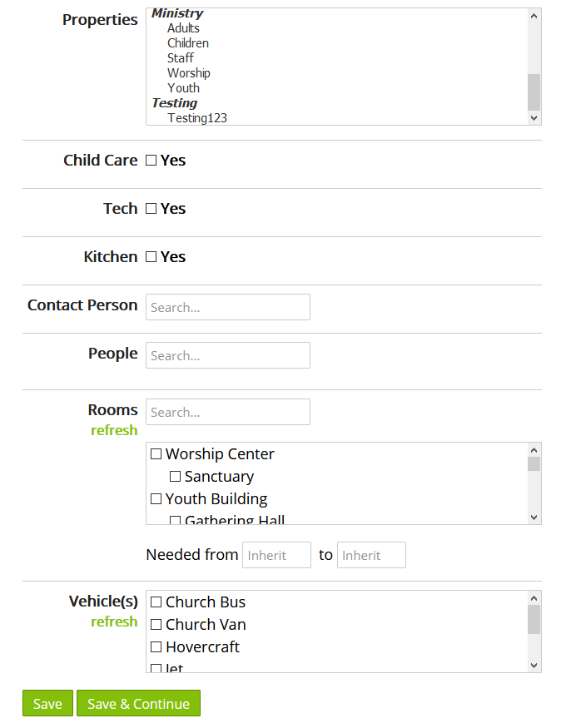This screenshot has width=566, height=728.
Task: Click the Needed from Inherit date field
Action: pos(276,555)
